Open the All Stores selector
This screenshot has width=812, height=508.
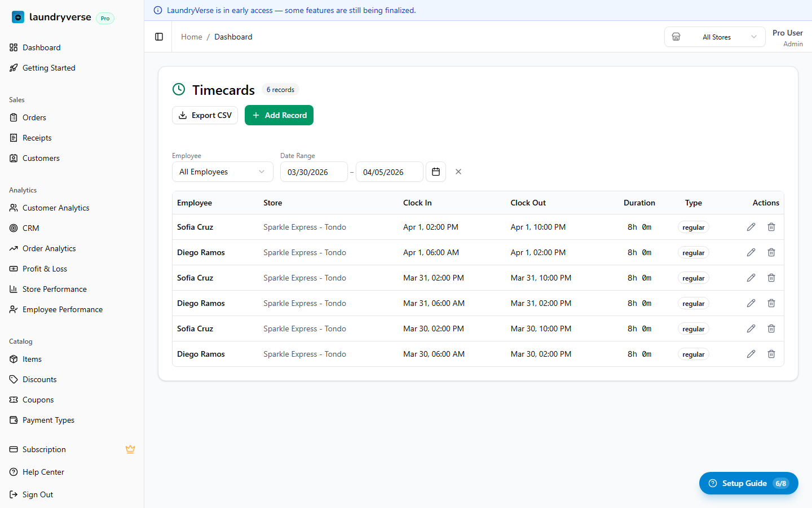(x=715, y=37)
